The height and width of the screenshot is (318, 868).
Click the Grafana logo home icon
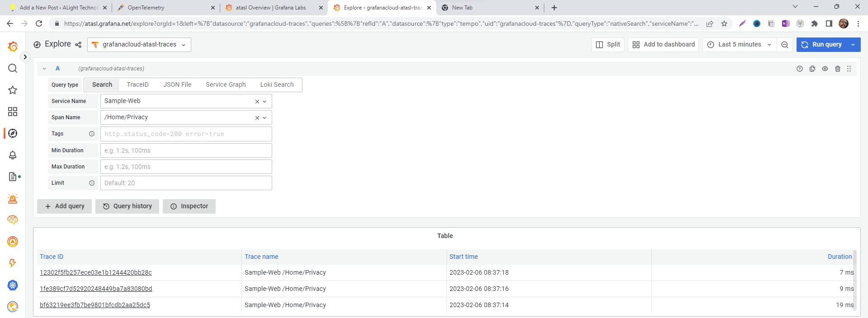(13, 47)
